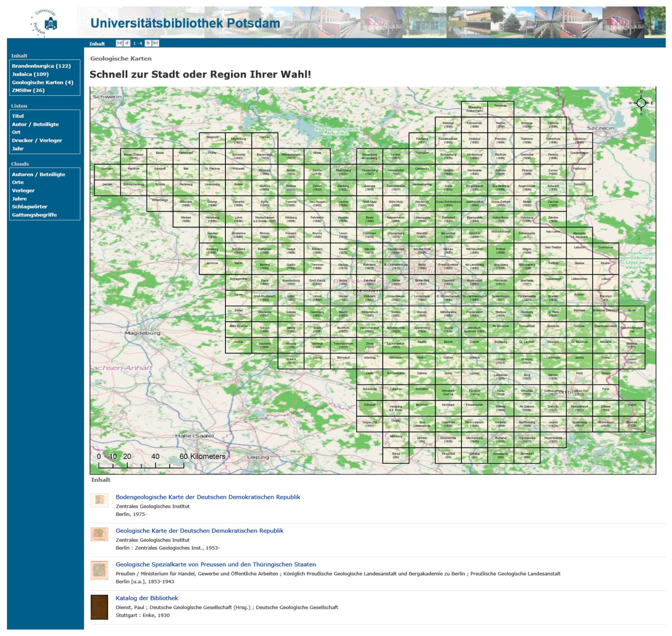Viewport: 672px width, 636px height.
Task: Open the Judaica (109) collection
Action: [x=30, y=74]
